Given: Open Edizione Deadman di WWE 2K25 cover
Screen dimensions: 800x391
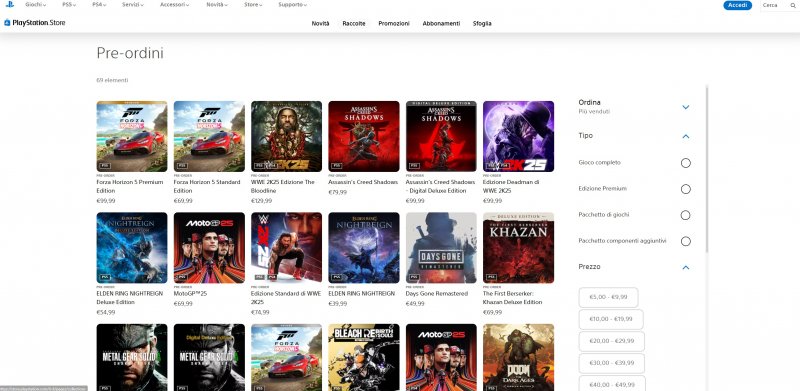Looking at the screenshot, I should click(x=518, y=136).
